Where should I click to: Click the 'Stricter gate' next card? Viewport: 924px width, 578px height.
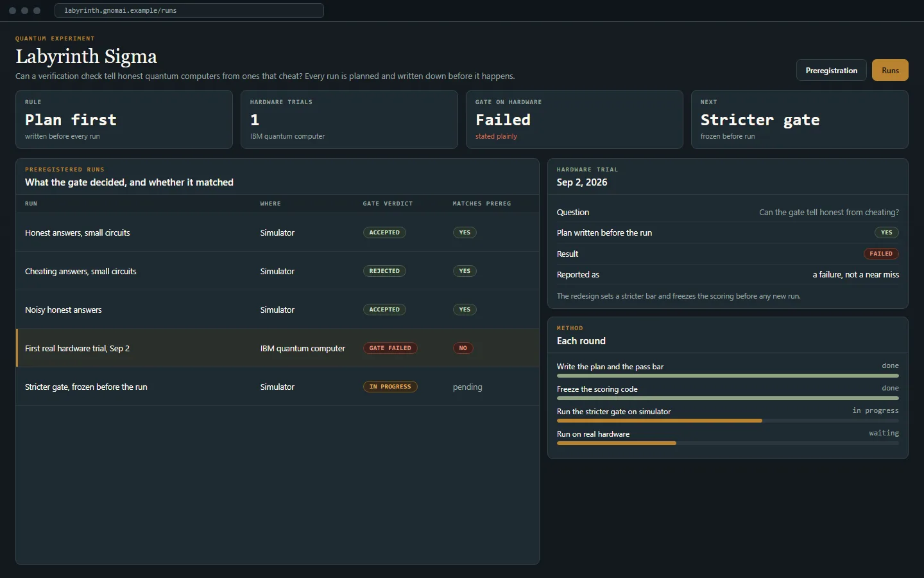tap(800, 119)
